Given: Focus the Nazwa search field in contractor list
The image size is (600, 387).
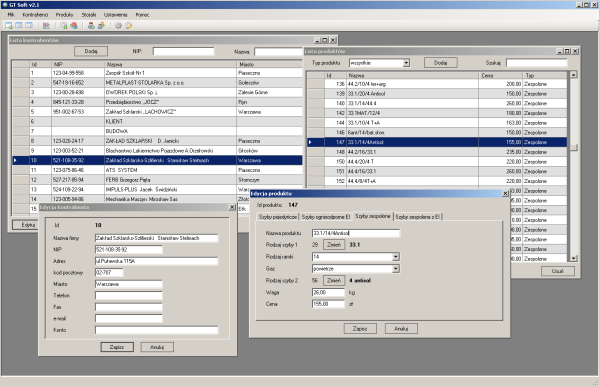Looking at the screenshot, I should [279, 51].
